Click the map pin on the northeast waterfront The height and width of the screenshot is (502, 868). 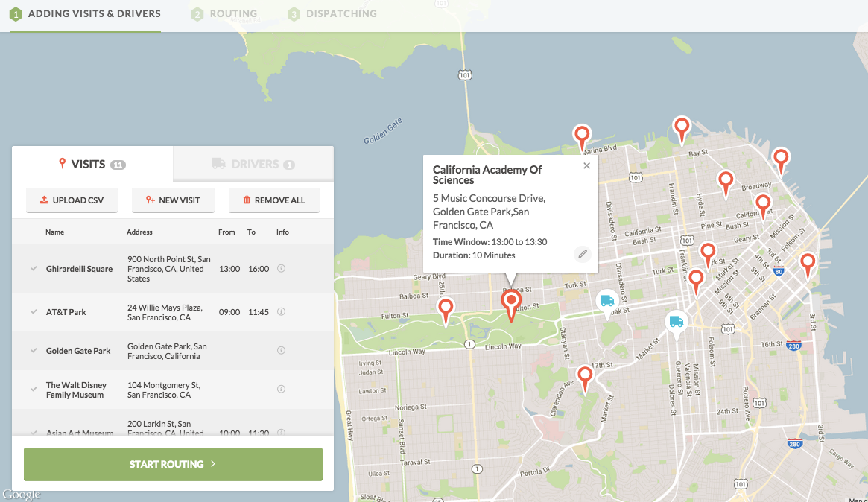pos(781,161)
